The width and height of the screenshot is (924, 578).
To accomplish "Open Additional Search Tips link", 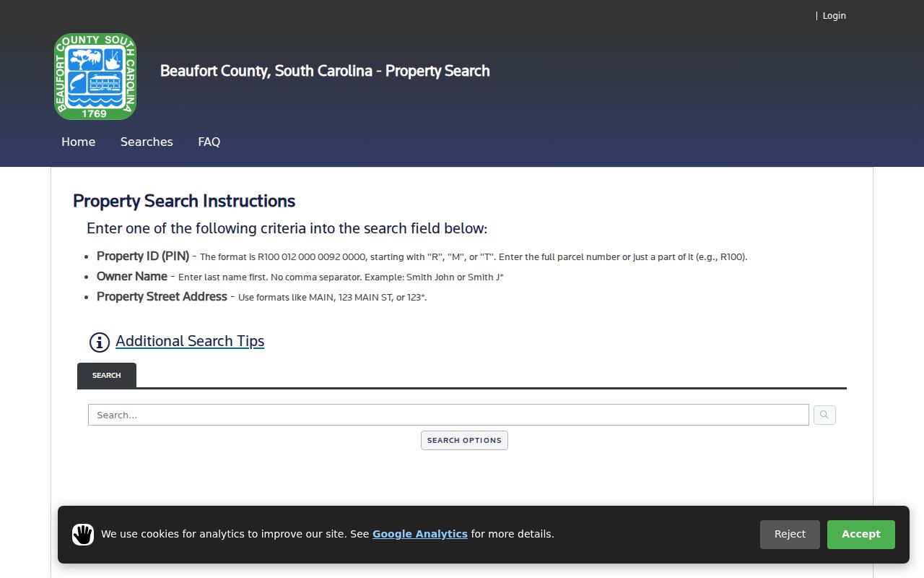I will click(x=190, y=341).
